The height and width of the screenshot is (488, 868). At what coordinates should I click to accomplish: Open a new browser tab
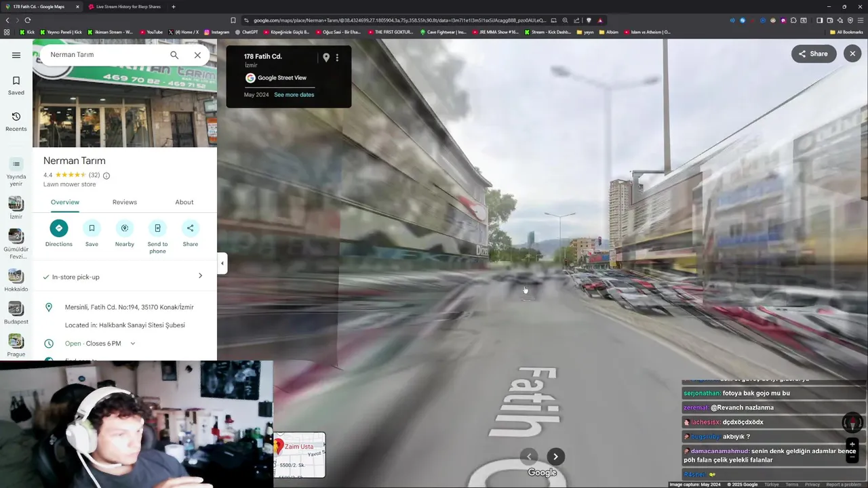coord(174,7)
